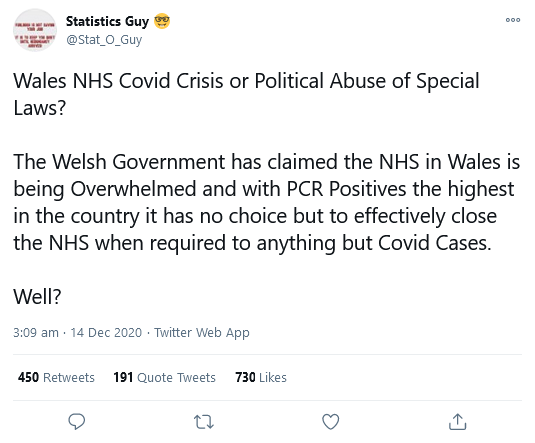Like the tweet with the heart icon
The width and height of the screenshot is (535, 443).
pyautogui.click(x=331, y=421)
